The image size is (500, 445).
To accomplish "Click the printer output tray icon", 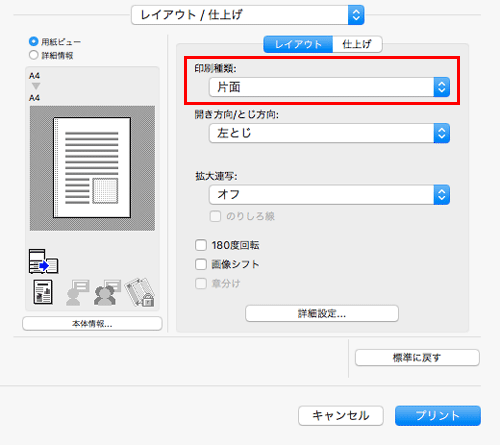I will click(44, 262).
